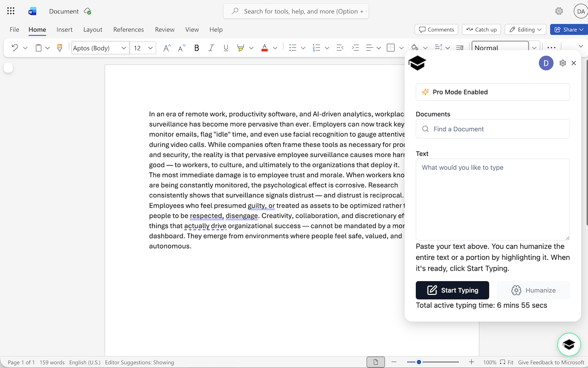588x368 pixels.
Task: Open the font color dropdown arrow
Action: click(x=275, y=48)
